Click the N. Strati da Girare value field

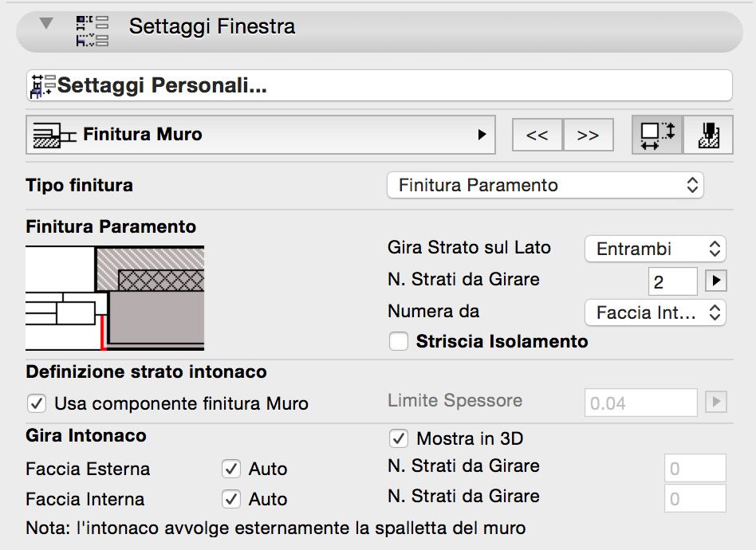[x=672, y=281]
